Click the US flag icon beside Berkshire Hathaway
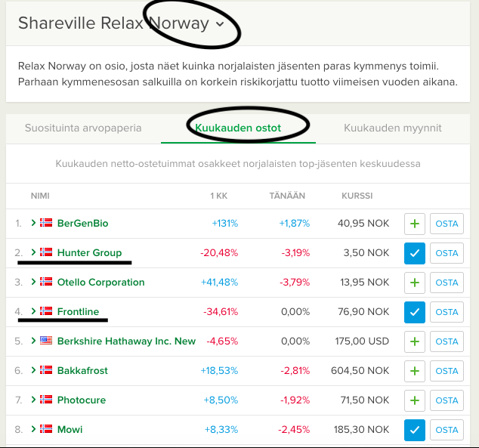Image resolution: width=479 pixels, height=448 pixels. pyautogui.click(x=46, y=341)
